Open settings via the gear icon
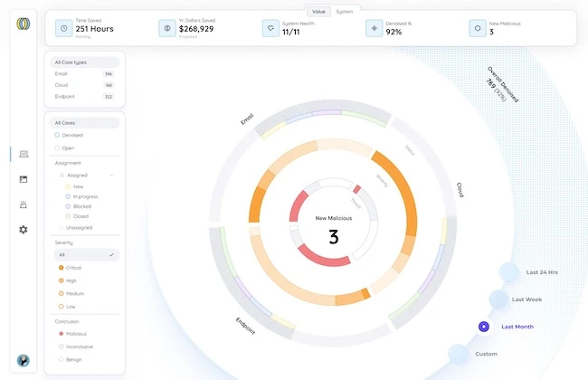This screenshot has height=380, width=588. [24, 230]
